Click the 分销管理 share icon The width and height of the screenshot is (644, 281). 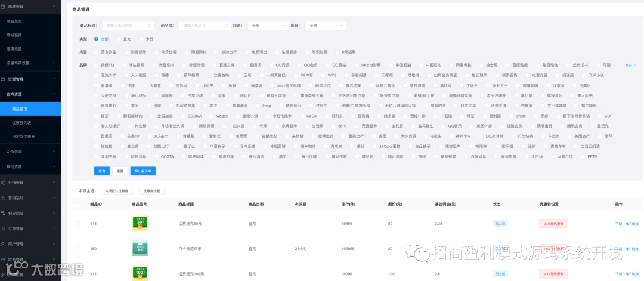click(x=3, y=183)
